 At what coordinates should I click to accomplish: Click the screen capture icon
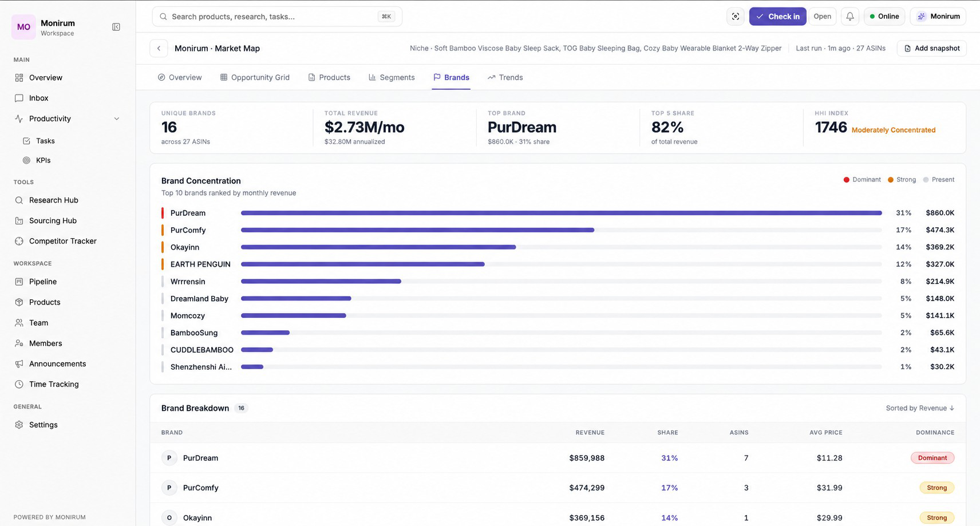[x=736, y=17]
